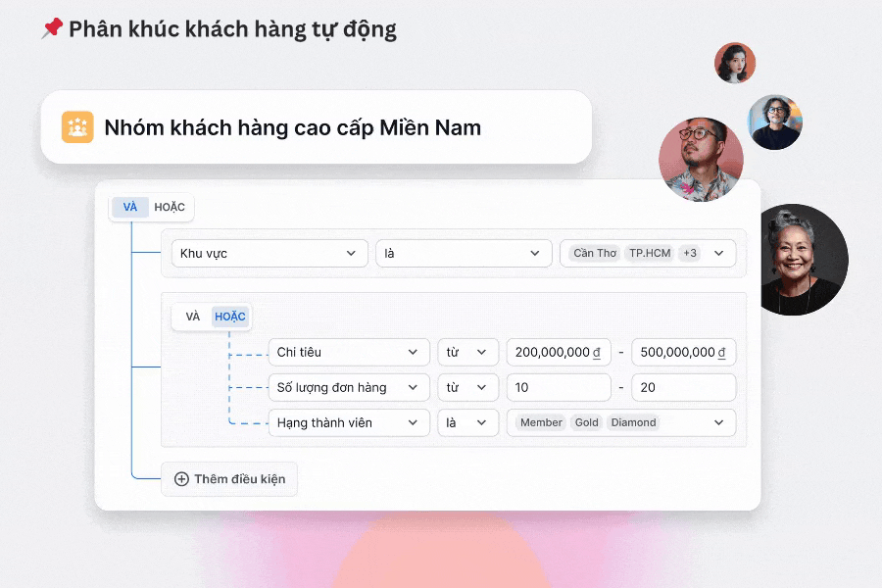Select VÀ in the nested logic toggle
This screenshot has width=882, height=588.
click(193, 317)
